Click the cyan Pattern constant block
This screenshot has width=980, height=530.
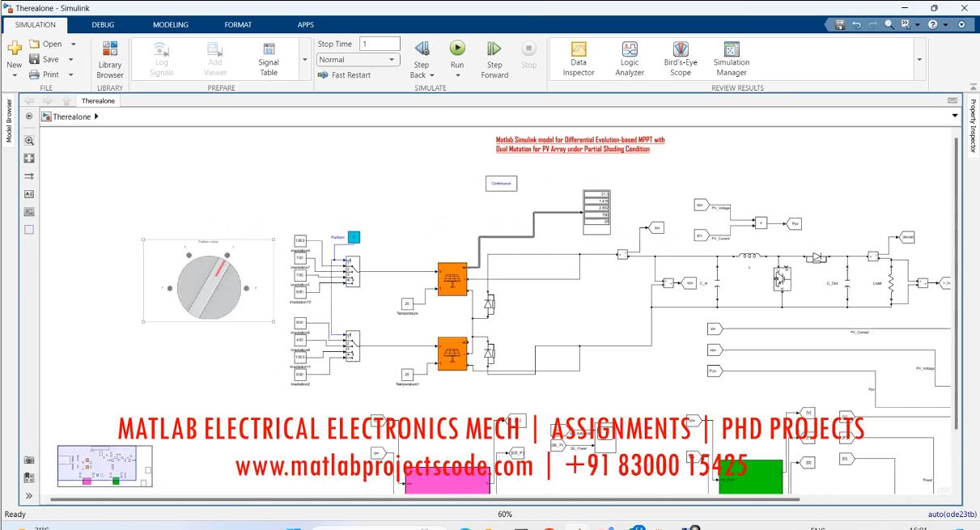[354, 236]
